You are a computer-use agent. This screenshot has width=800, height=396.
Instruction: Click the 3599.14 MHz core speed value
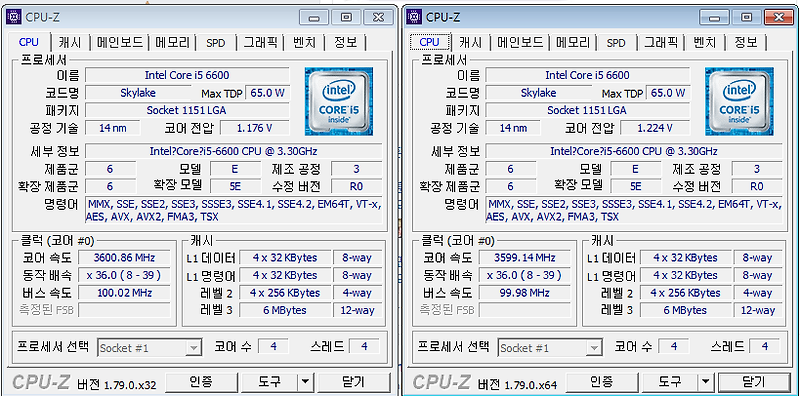pyautogui.click(x=525, y=257)
